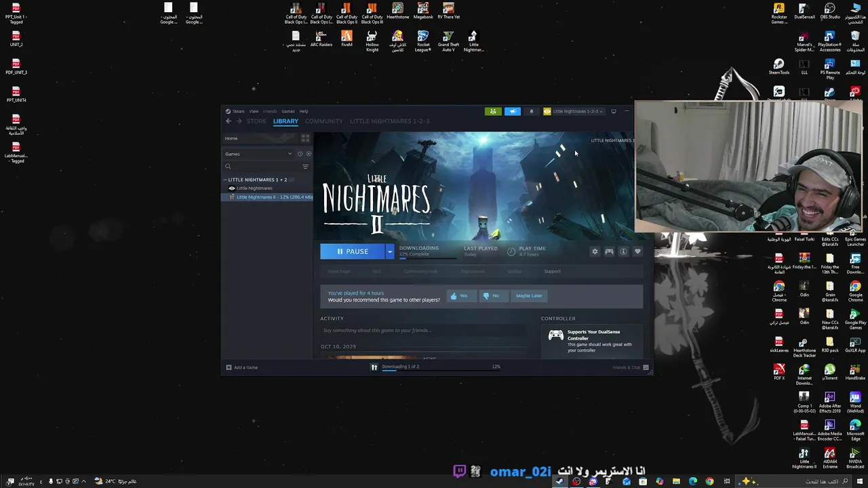Open controller layout icon beside settings gear
This screenshot has width=868, height=488.
(609, 251)
